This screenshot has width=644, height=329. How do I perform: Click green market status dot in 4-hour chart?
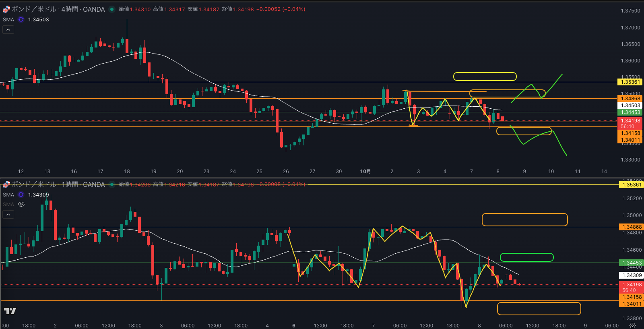(x=112, y=9)
